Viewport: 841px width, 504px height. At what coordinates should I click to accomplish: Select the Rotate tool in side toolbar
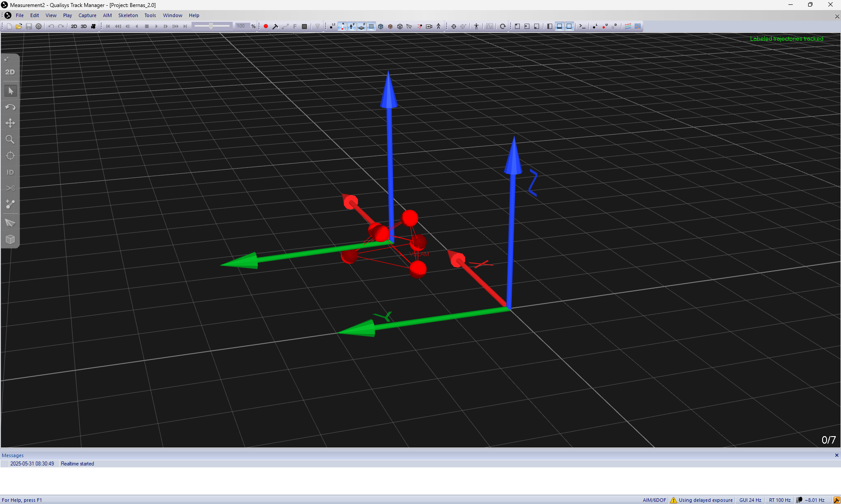click(11, 107)
